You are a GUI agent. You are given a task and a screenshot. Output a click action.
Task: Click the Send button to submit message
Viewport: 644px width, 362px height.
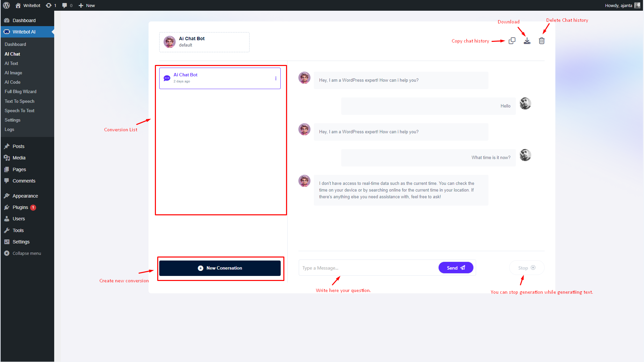[x=455, y=268]
